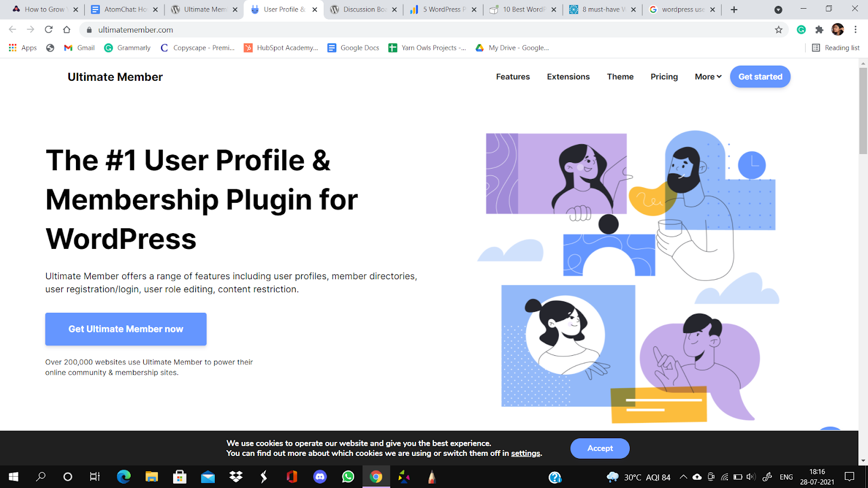Open the Yarn Owls Projects bookmark
This screenshot has width=868, height=488.
[427, 48]
